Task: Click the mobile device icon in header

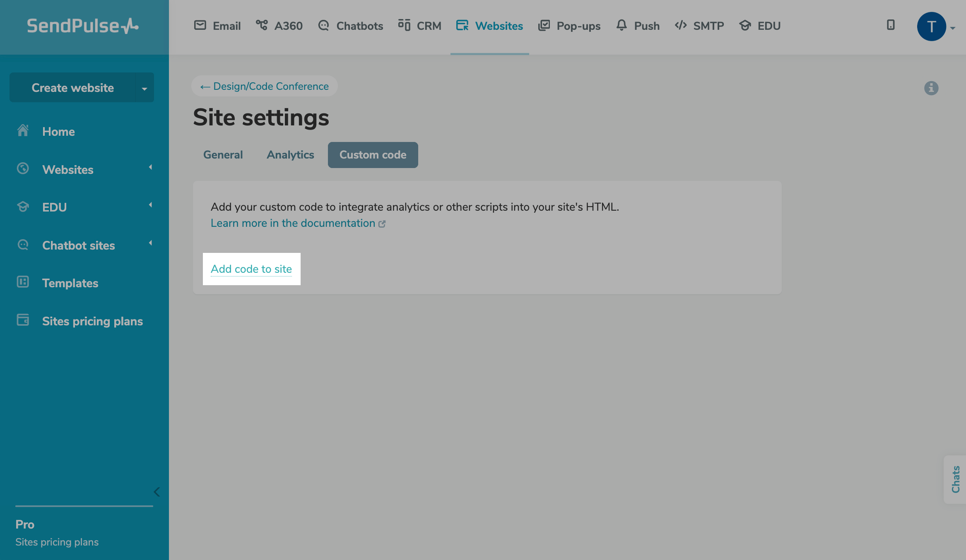Action: click(891, 25)
